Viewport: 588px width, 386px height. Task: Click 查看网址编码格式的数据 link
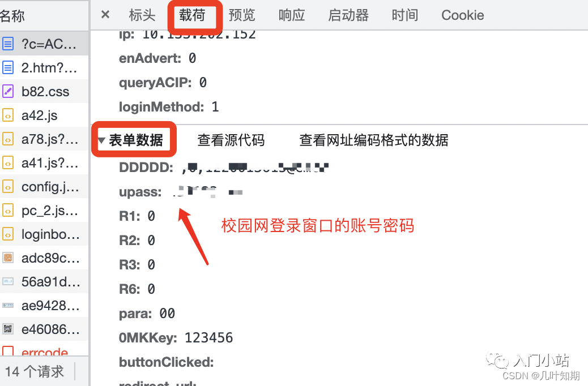click(x=374, y=140)
